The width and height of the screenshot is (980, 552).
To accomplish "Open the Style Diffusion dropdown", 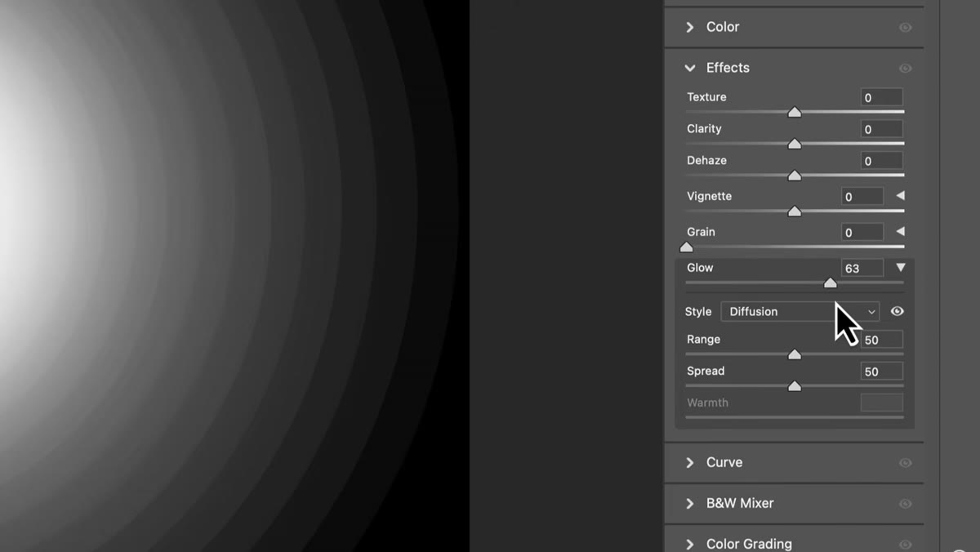I will coord(800,311).
